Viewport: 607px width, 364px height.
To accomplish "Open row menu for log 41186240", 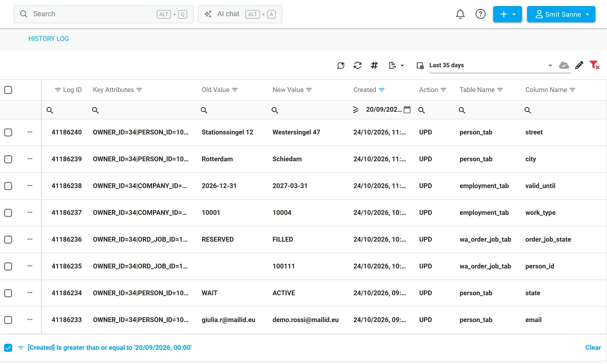I will [30, 132].
